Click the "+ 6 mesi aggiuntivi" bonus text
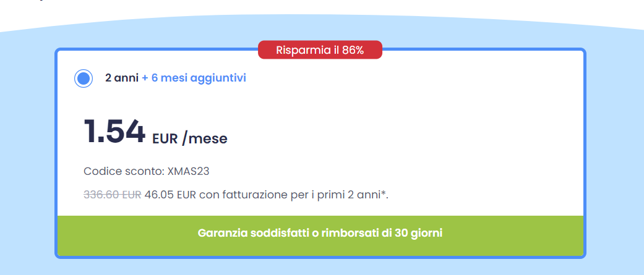The image size is (644, 275). coord(194,78)
